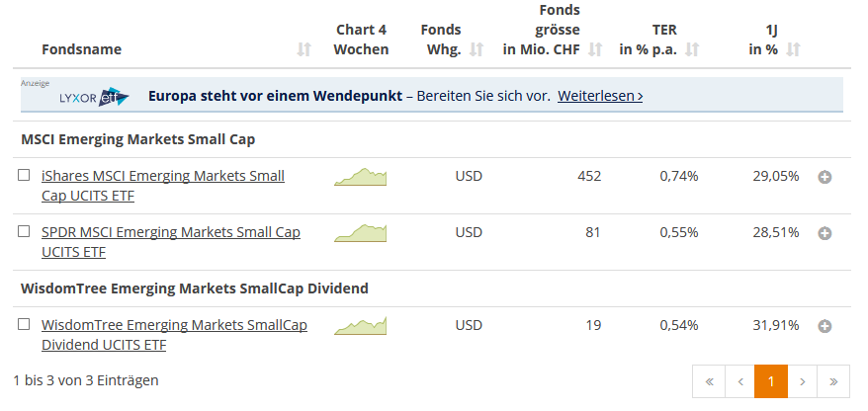Go to first page with double-left arrow
This screenshot has height=411, width=868.
709,381
